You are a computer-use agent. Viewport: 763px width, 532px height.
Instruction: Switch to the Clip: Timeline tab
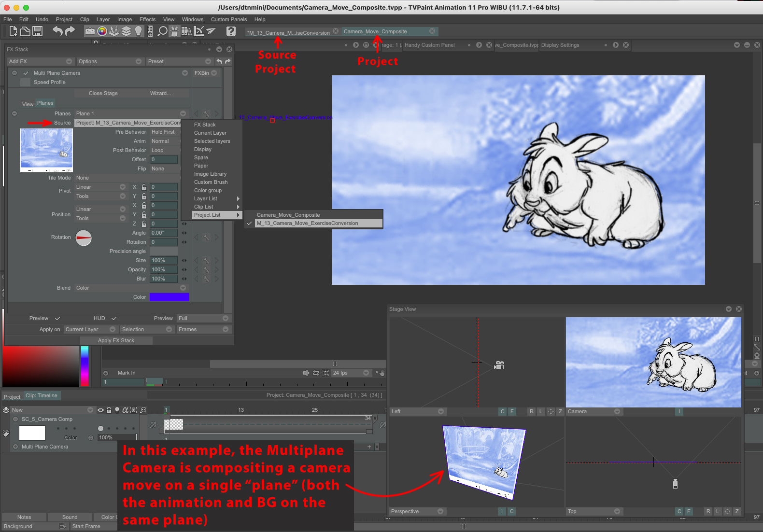tap(42, 395)
